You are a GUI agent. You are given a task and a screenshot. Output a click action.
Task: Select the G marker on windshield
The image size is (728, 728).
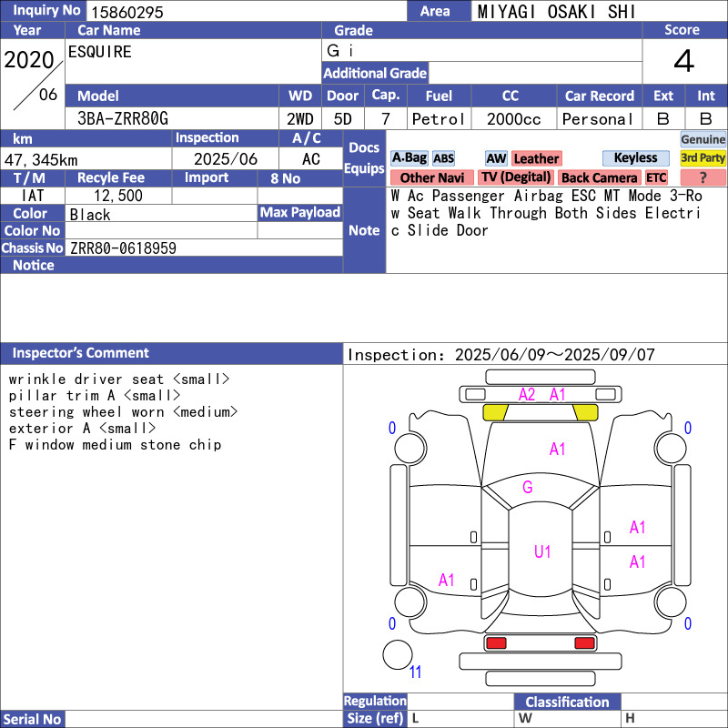pyautogui.click(x=527, y=487)
